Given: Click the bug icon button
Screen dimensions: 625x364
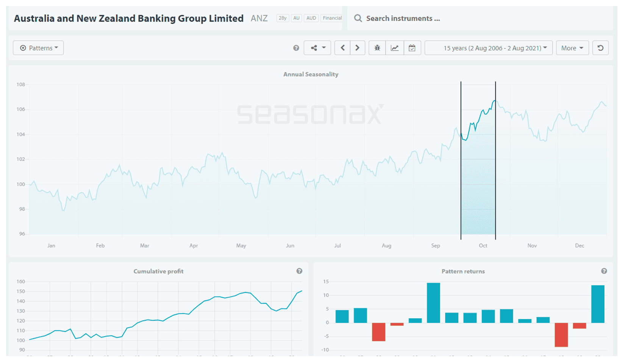Looking at the screenshot, I should coord(377,48).
